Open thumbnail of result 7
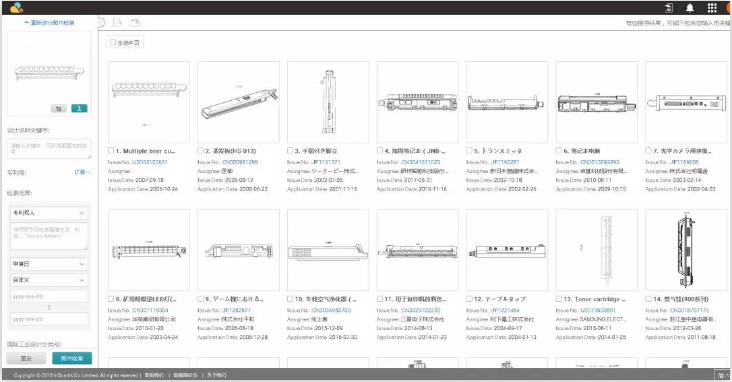732x382 pixels. (686, 102)
